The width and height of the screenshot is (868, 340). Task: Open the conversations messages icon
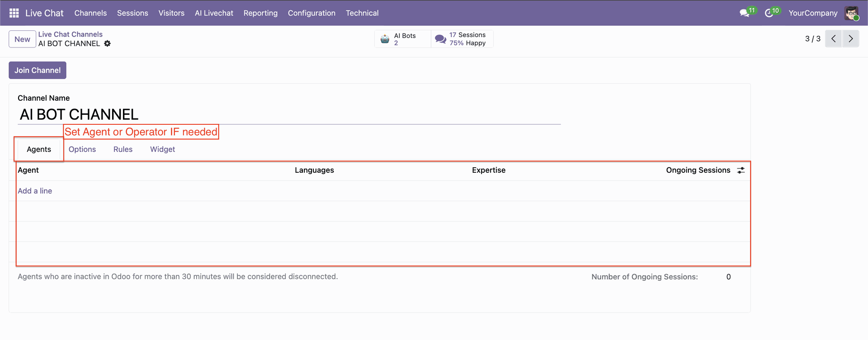pyautogui.click(x=744, y=13)
